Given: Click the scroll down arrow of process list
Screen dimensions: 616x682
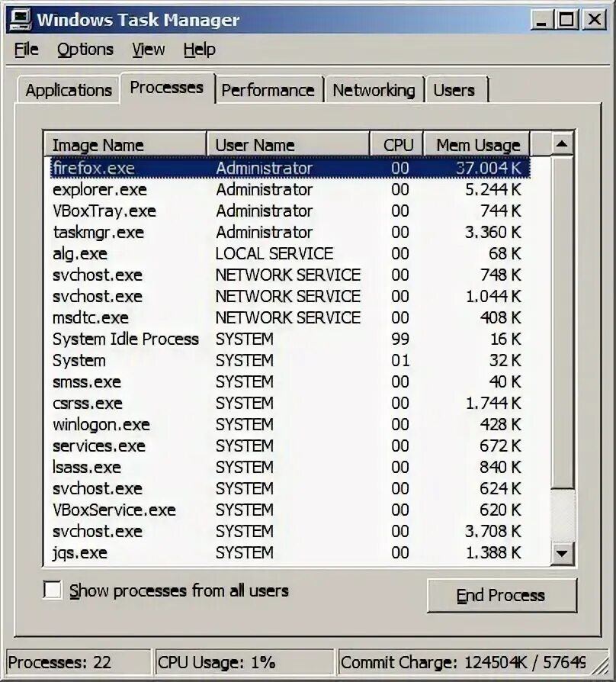Looking at the screenshot, I should tap(562, 553).
